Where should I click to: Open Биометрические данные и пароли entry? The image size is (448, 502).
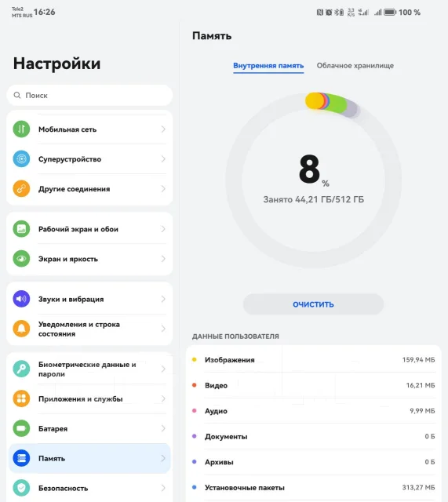click(x=89, y=369)
